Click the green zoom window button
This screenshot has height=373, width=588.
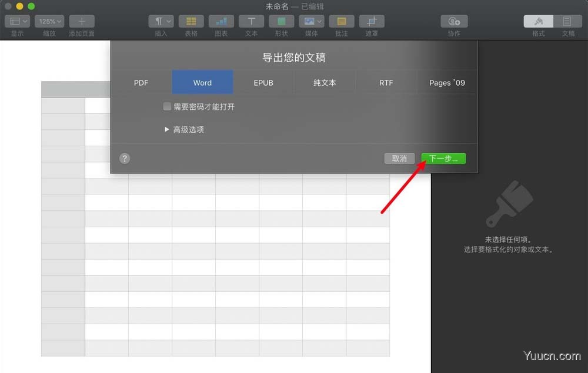pyautogui.click(x=31, y=6)
